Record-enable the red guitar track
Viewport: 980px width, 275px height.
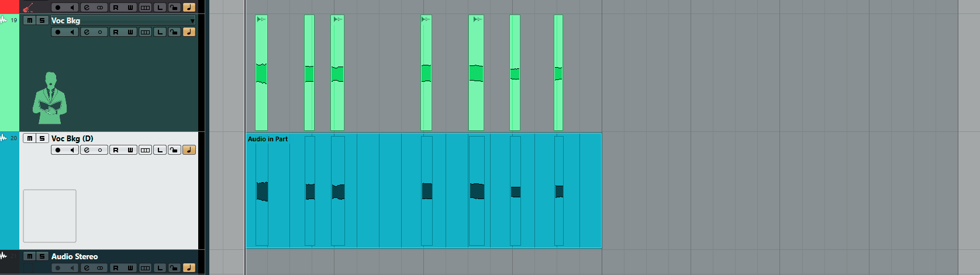point(58,8)
